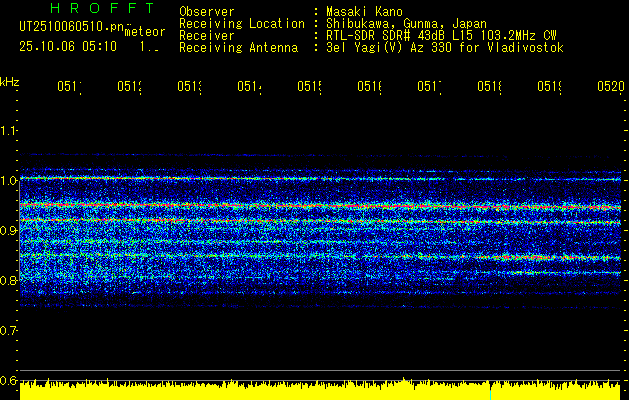
Task: Click the 1.0 kHz axis label
Action: click(8, 181)
